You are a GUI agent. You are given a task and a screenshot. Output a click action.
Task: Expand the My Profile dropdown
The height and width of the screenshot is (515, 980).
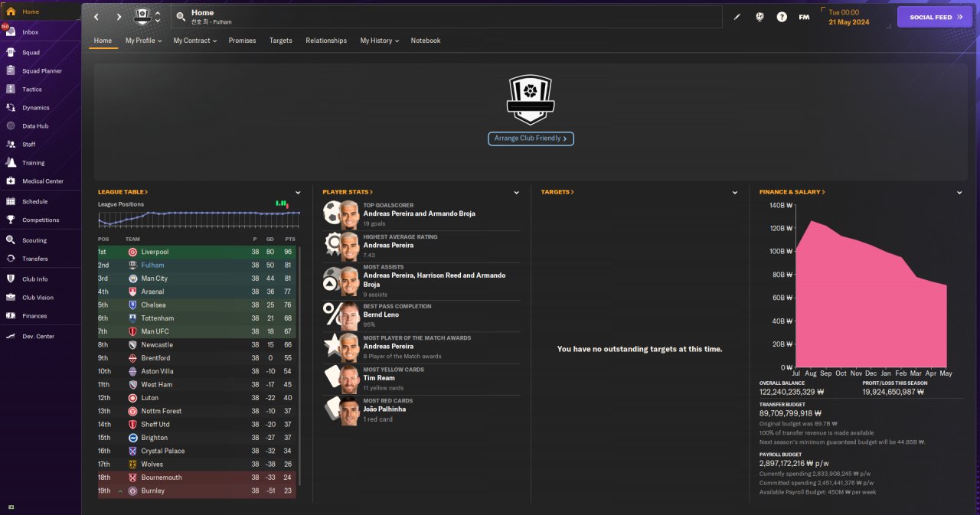[x=143, y=41]
